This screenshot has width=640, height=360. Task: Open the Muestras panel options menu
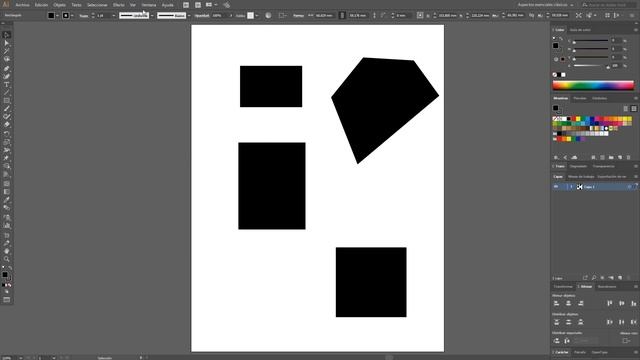636,98
